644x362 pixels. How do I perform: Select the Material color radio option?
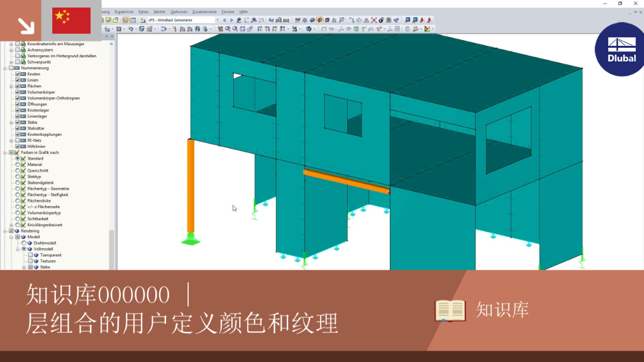point(18,165)
